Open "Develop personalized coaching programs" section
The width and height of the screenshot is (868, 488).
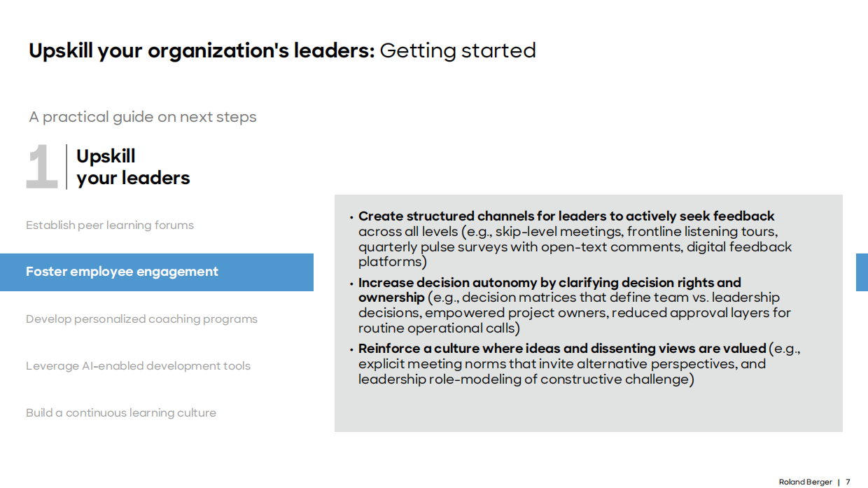[141, 319]
